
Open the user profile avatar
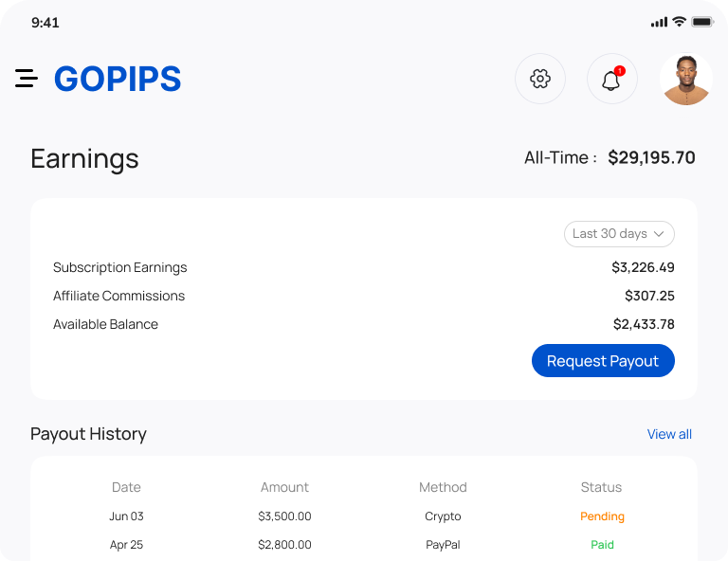tap(686, 79)
